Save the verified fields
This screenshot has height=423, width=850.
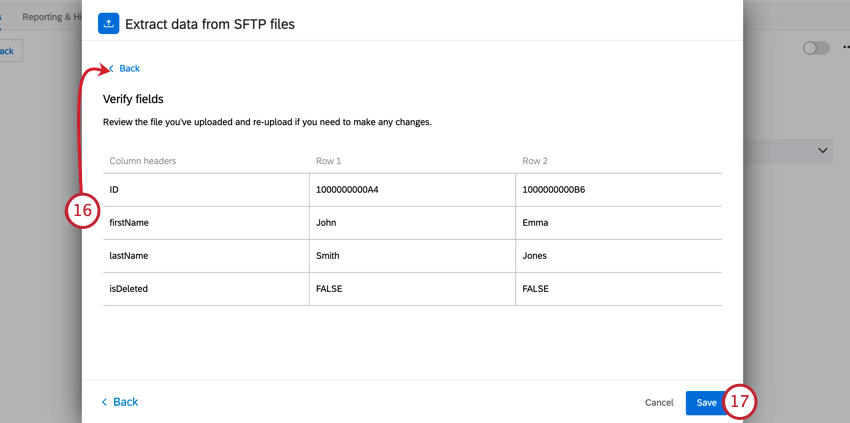pos(706,403)
